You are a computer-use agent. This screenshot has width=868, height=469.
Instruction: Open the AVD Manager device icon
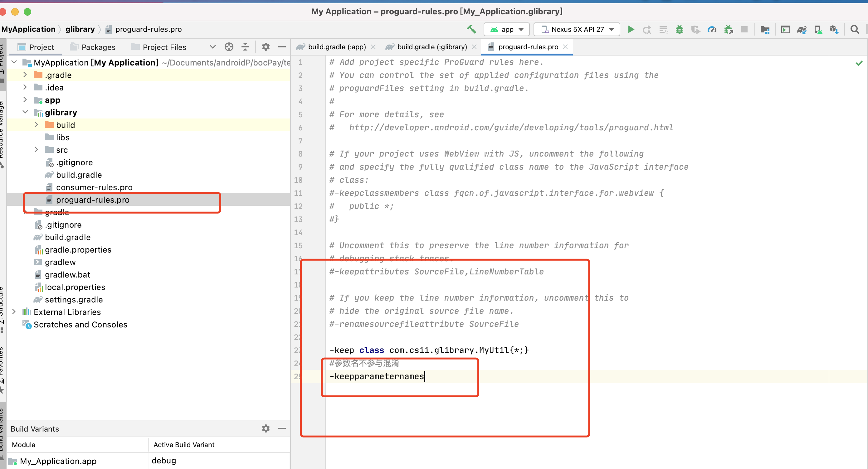tap(818, 30)
